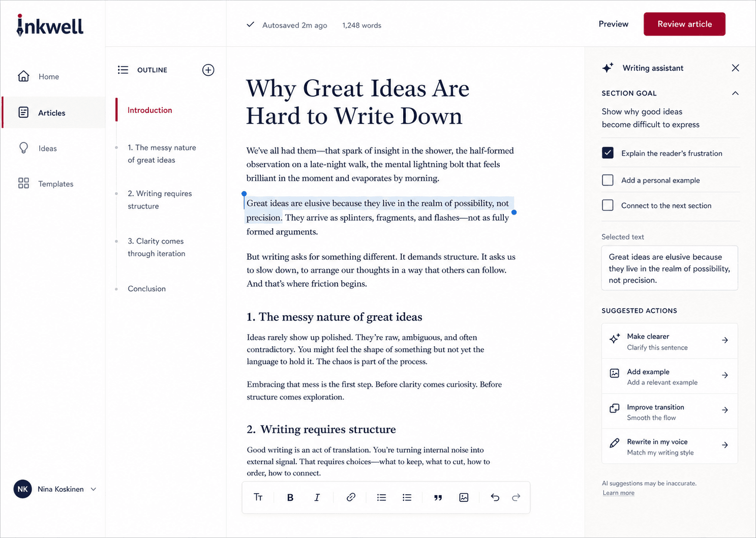The width and height of the screenshot is (756, 538).
Task: Choose the Improve transition suggestion
Action: click(670, 412)
